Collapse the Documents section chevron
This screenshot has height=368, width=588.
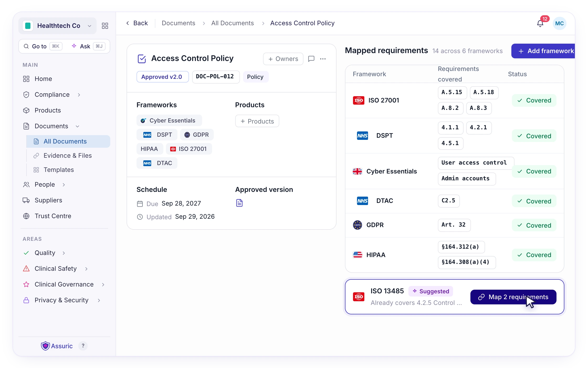[77, 126]
